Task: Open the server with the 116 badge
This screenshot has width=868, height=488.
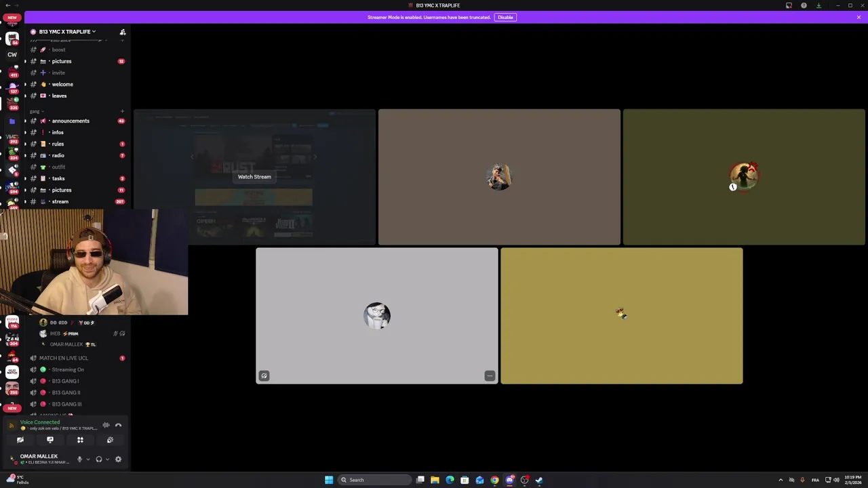Action: click(12, 323)
